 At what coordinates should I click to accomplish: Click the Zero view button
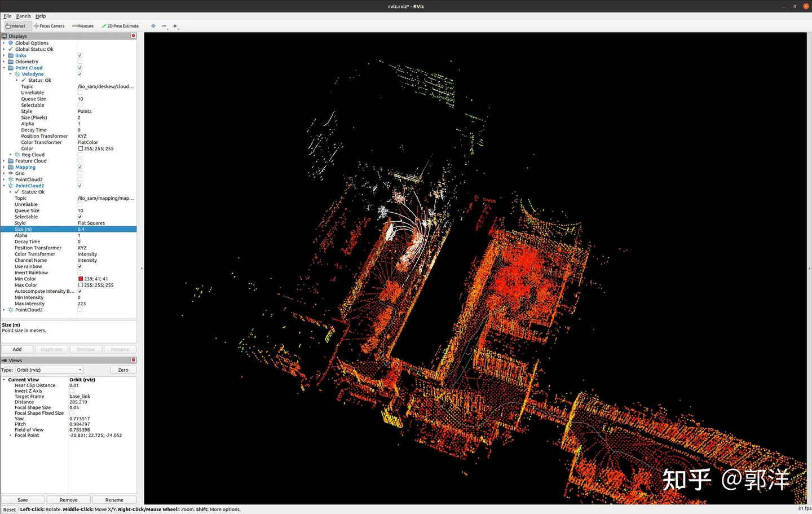click(x=123, y=370)
